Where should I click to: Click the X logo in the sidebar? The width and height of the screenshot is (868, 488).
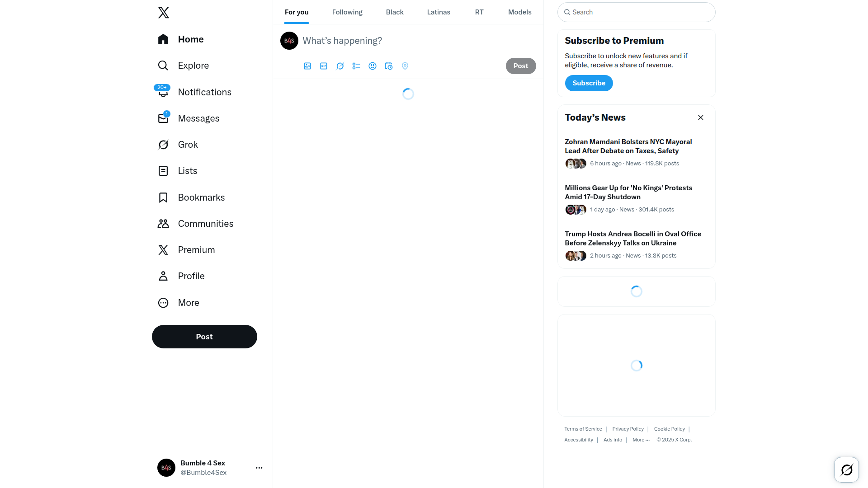click(x=164, y=13)
